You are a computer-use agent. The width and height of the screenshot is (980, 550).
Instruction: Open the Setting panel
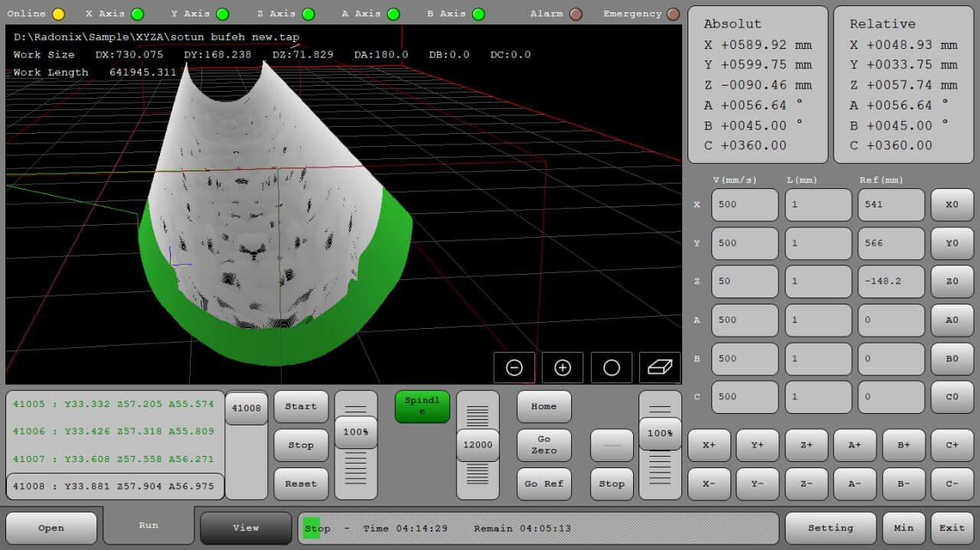831,527
